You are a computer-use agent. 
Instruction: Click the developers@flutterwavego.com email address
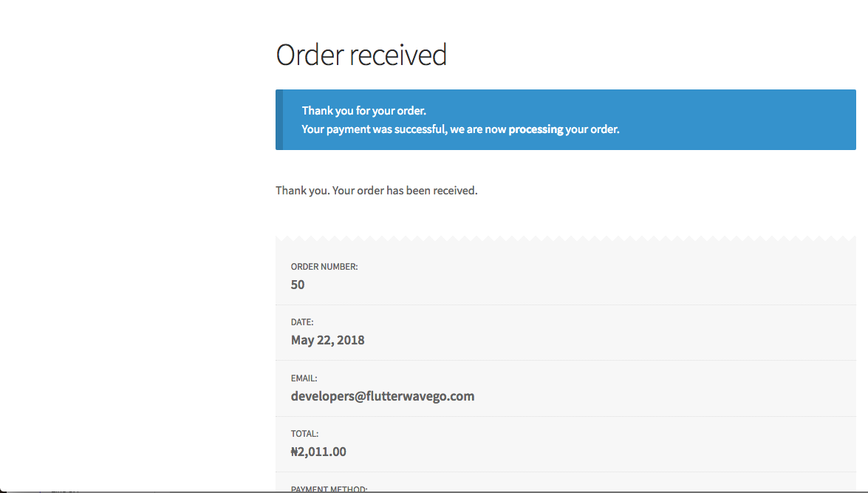click(383, 396)
